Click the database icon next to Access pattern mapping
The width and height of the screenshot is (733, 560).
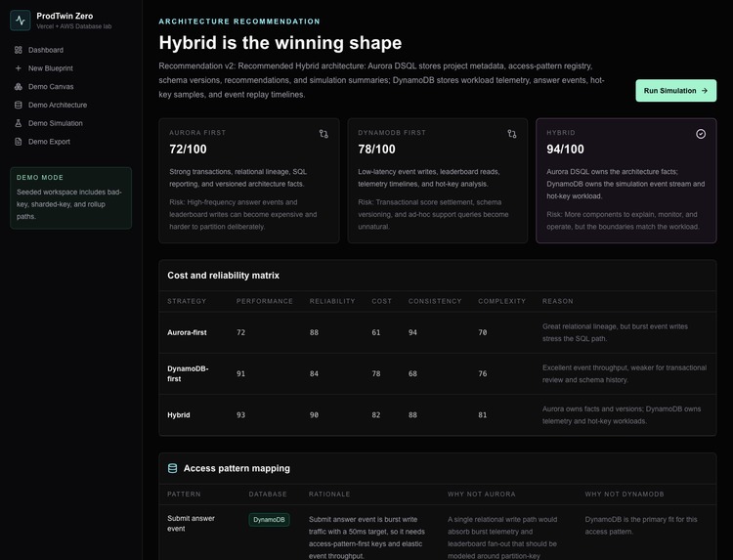(x=172, y=468)
